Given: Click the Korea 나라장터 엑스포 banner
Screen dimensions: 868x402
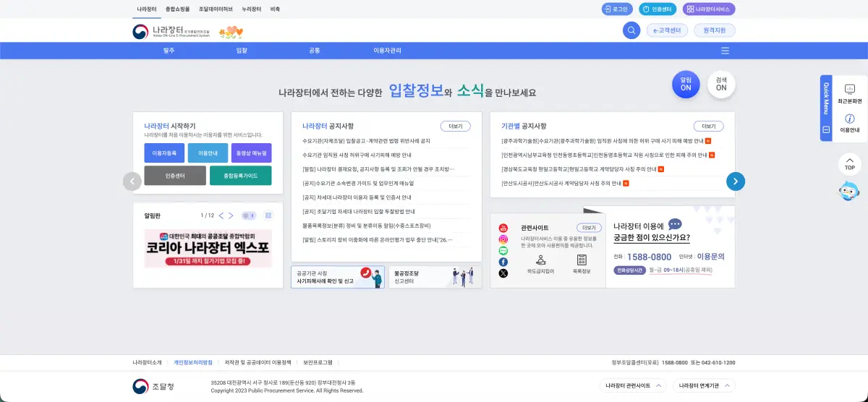Looking at the screenshot, I should 208,248.
